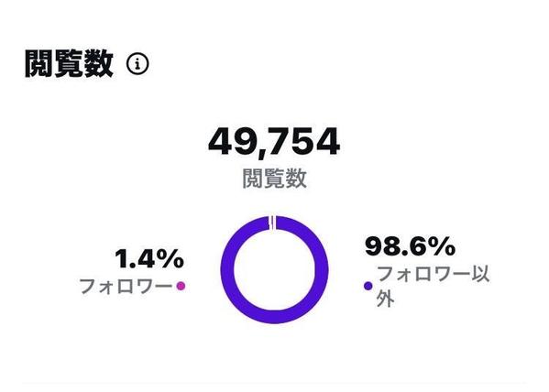Select the フォロワー legend label
Screen dimensions: 549x392
126,287
